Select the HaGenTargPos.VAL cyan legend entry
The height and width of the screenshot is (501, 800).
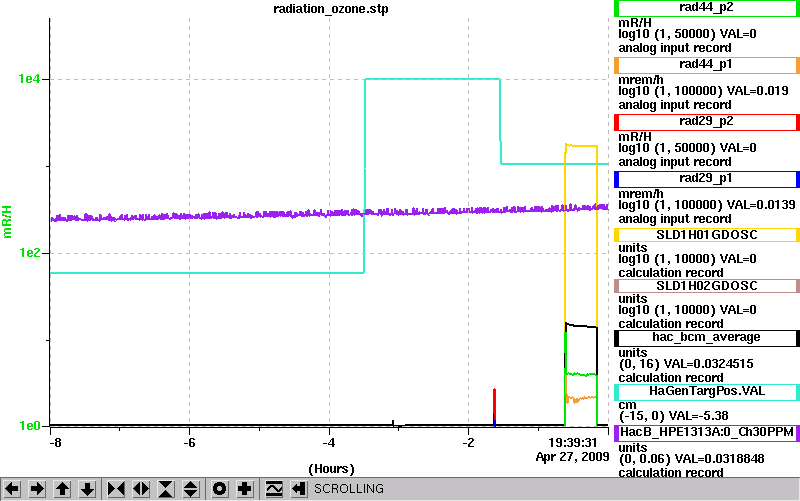click(x=707, y=392)
